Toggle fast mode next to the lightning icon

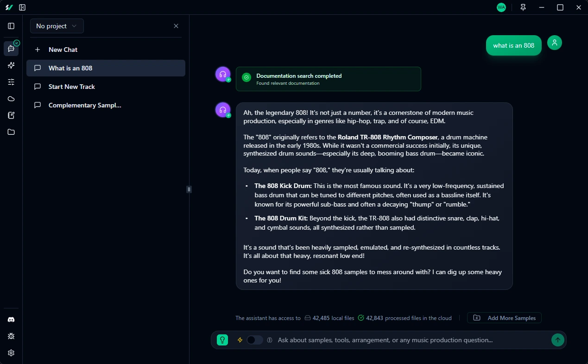pyautogui.click(x=254, y=339)
